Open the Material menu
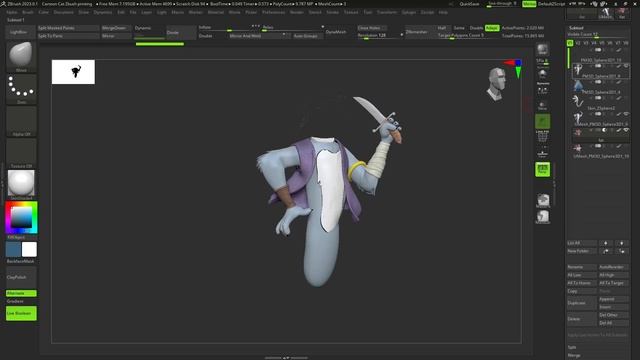The image size is (640, 360). pyautogui.click(x=216, y=12)
